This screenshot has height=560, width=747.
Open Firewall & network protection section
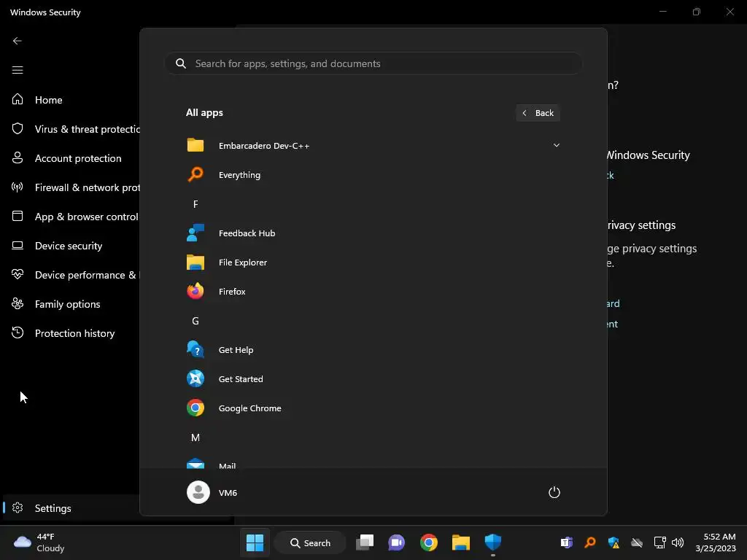pyautogui.click(x=71, y=187)
